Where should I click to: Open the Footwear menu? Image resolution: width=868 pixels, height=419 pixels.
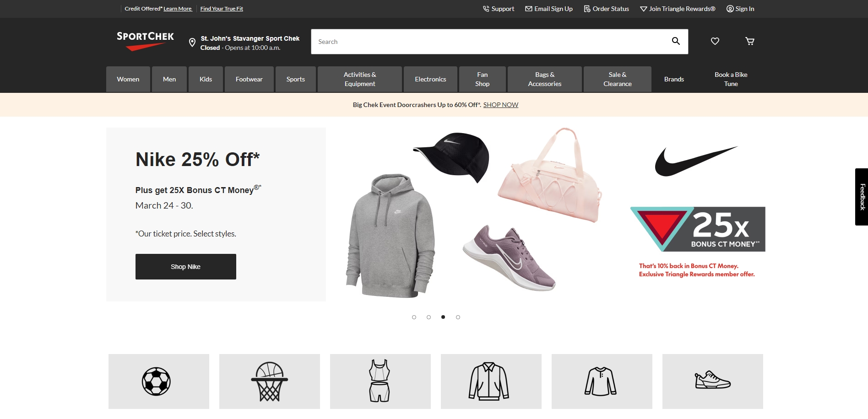249,79
